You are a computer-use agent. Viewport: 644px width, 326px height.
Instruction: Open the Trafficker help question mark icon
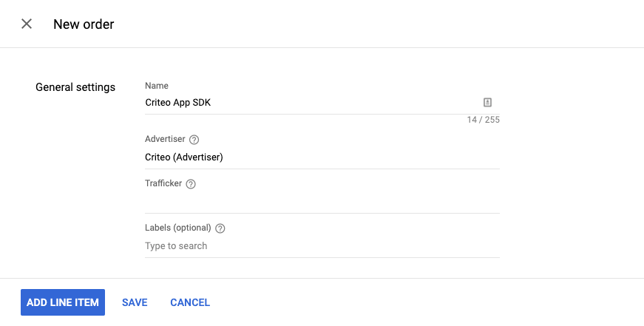click(x=191, y=184)
